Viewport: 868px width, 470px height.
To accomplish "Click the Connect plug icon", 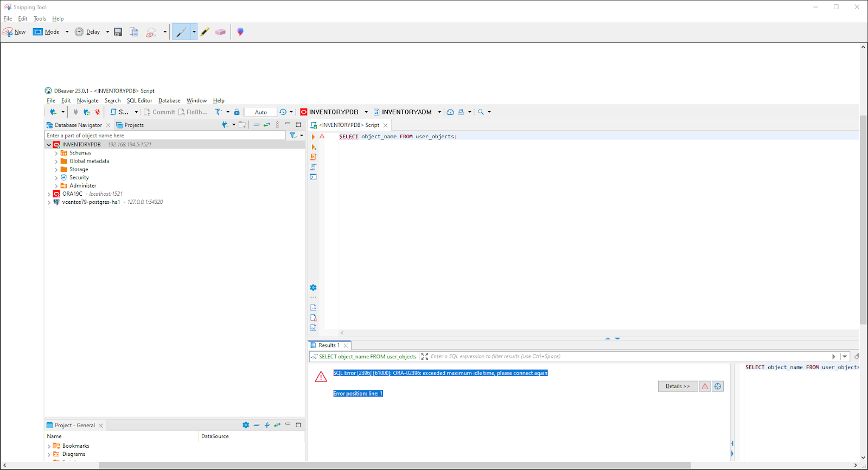I will 75,112.
